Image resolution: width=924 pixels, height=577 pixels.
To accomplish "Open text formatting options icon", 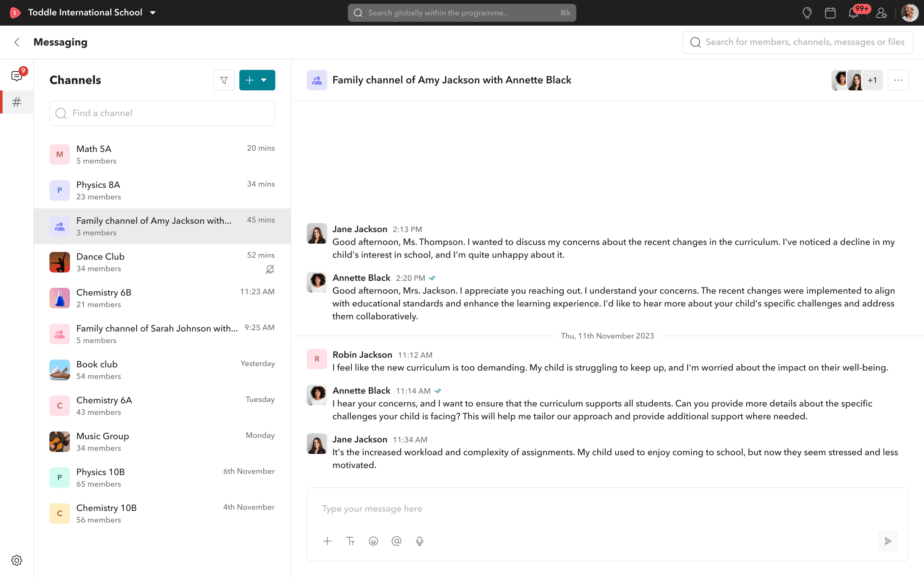I will (350, 541).
